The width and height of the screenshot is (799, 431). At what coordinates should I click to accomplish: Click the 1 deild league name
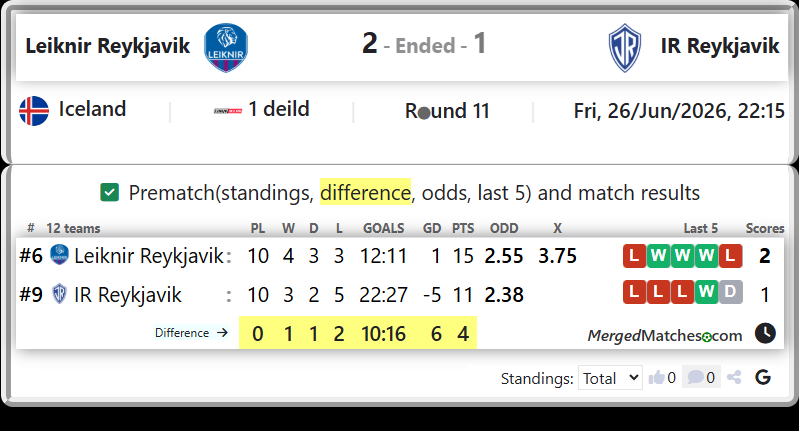[x=279, y=109]
